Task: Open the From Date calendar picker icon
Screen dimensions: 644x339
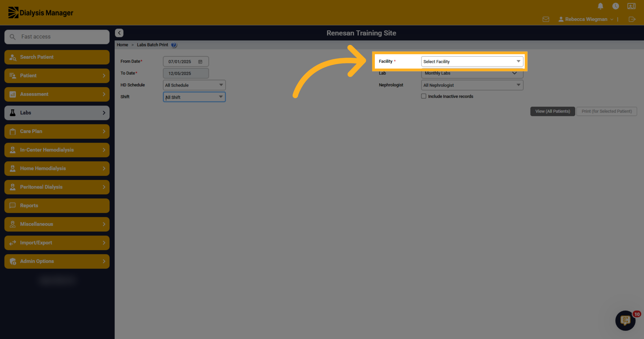Action: [x=200, y=62]
